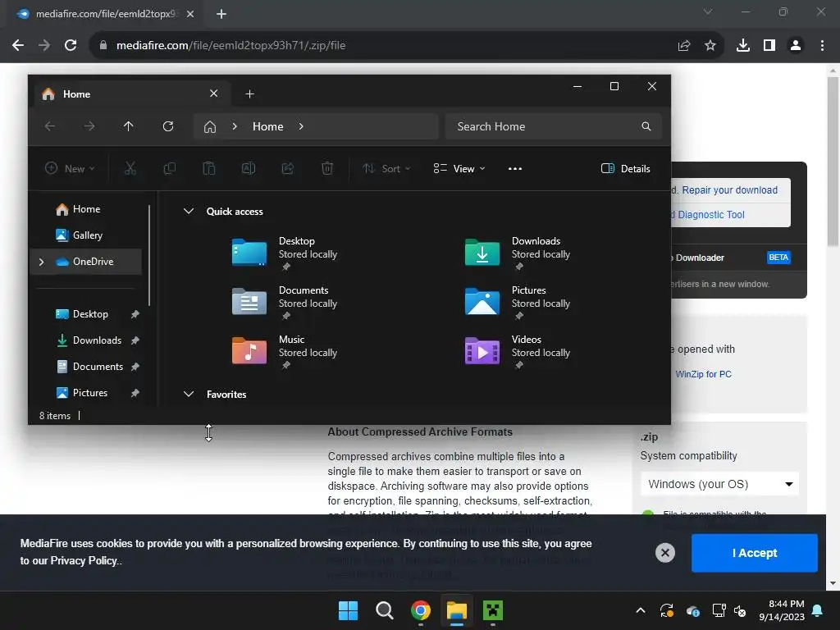Click the Diagnostic Tool link
This screenshot has width=840, height=630.
711,215
